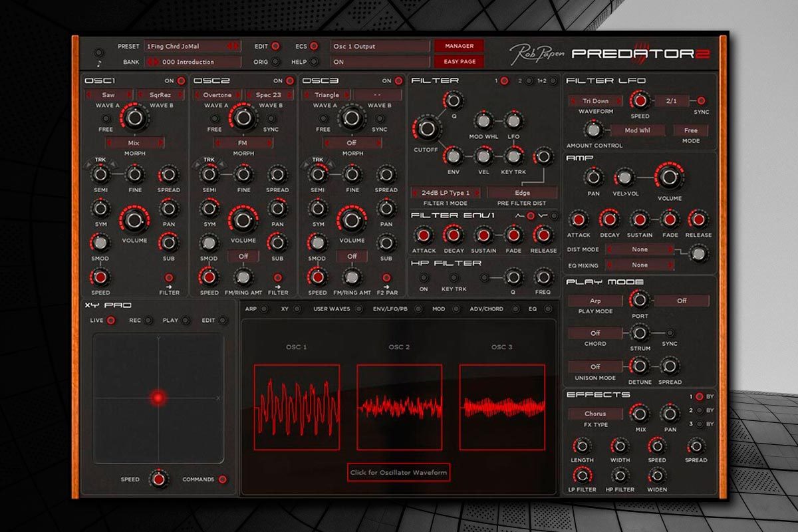Image resolution: width=798 pixels, height=532 pixels.
Task: Open FX Type Chorus dropdown
Action: click(595, 414)
